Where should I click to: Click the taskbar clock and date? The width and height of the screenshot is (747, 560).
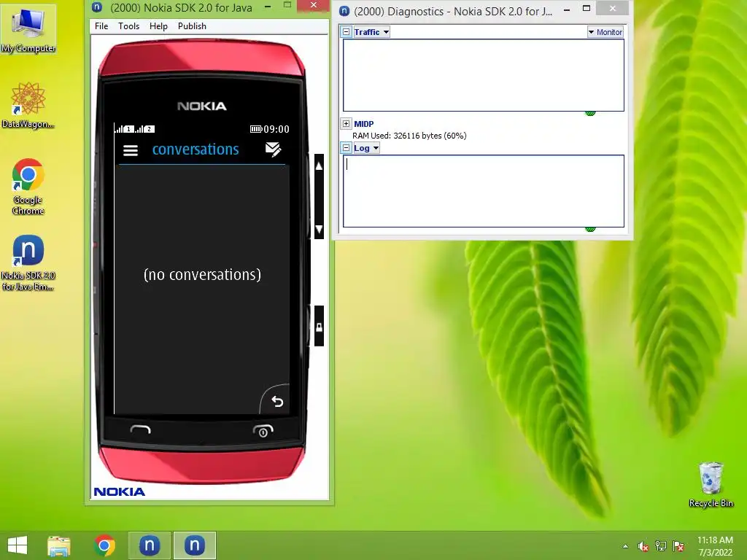pyautogui.click(x=715, y=546)
